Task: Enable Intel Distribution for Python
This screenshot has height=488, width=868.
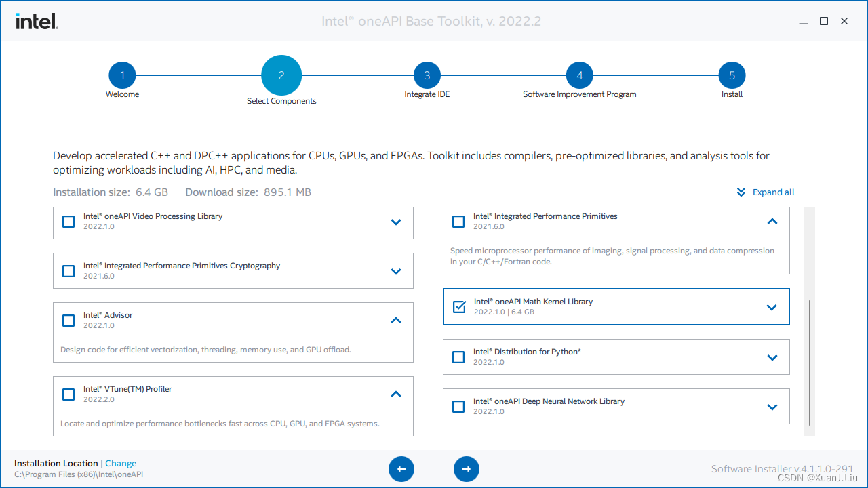Action: tap(458, 357)
